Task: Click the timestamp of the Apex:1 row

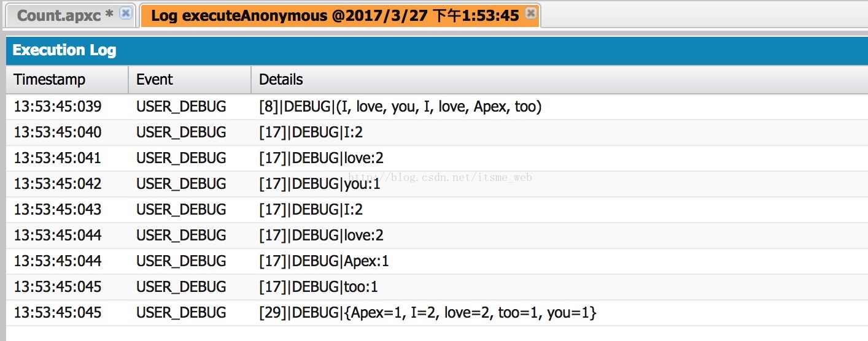Action: (58, 261)
